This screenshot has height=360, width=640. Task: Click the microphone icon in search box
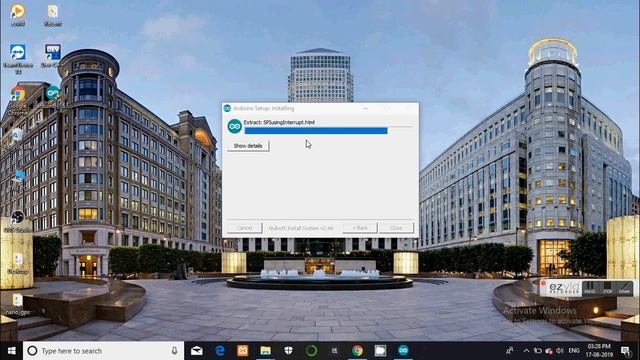pyautogui.click(x=174, y=351)
